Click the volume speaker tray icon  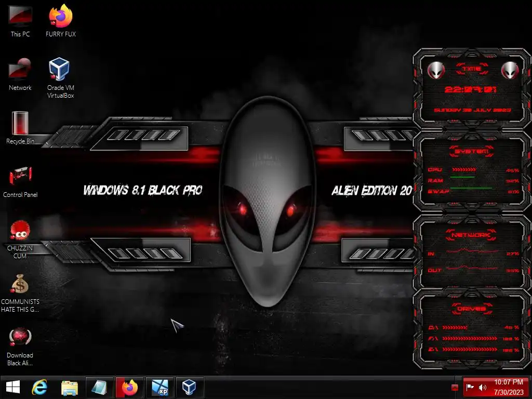[x=483, y=387]
